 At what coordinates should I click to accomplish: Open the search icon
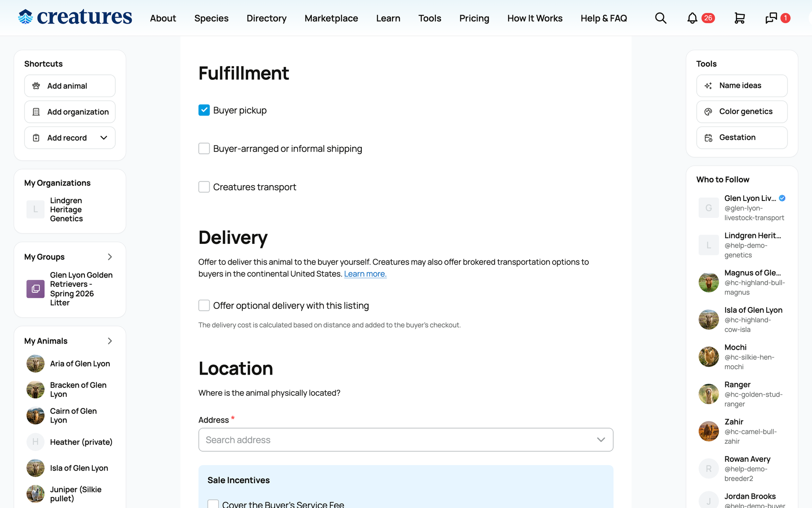(661, 18)
